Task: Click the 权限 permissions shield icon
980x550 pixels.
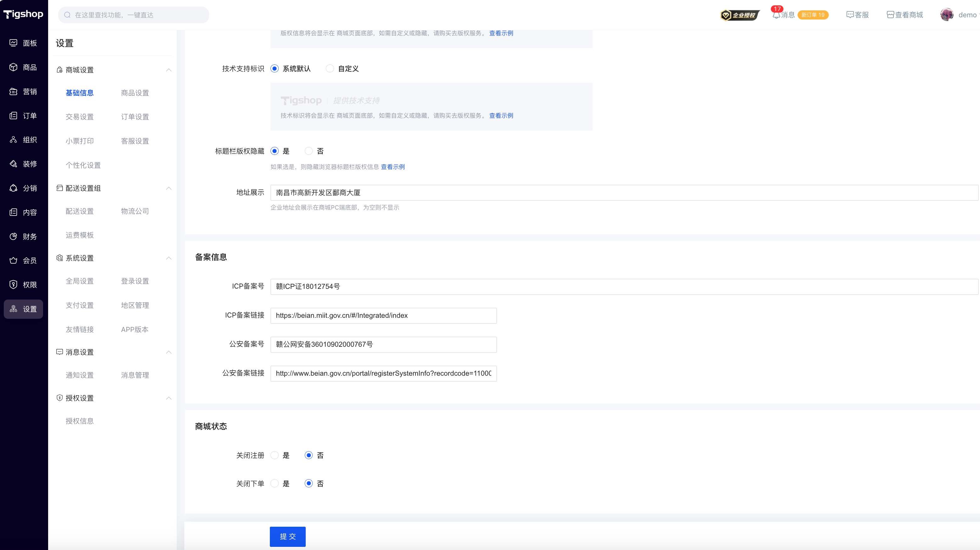Action: click(13, 284)
